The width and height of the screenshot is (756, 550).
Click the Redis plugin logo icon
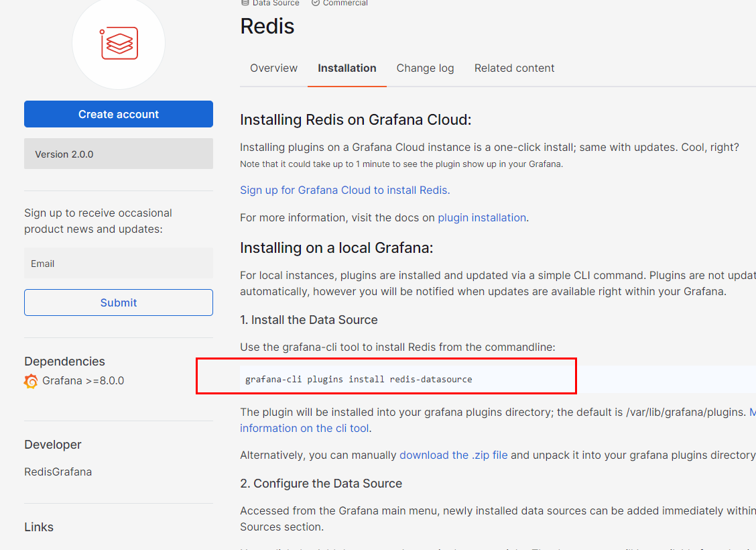pyautogui.click(x=119, y=44)
